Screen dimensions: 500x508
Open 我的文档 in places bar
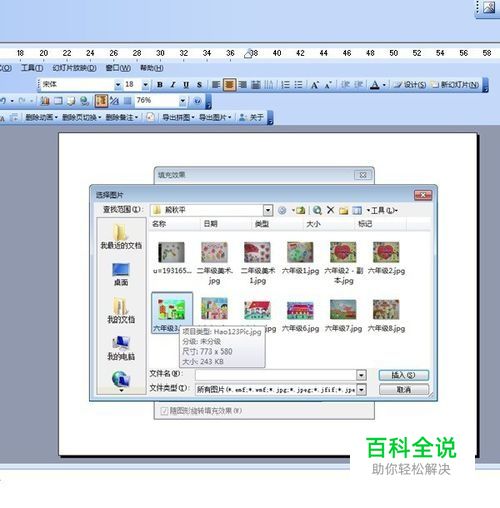coord(121,311)
